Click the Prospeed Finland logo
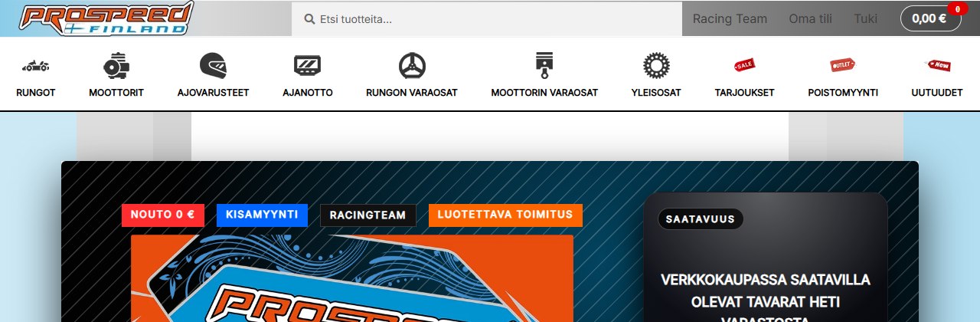The height and width of the screenshot is (322, 980). (106, 18)
